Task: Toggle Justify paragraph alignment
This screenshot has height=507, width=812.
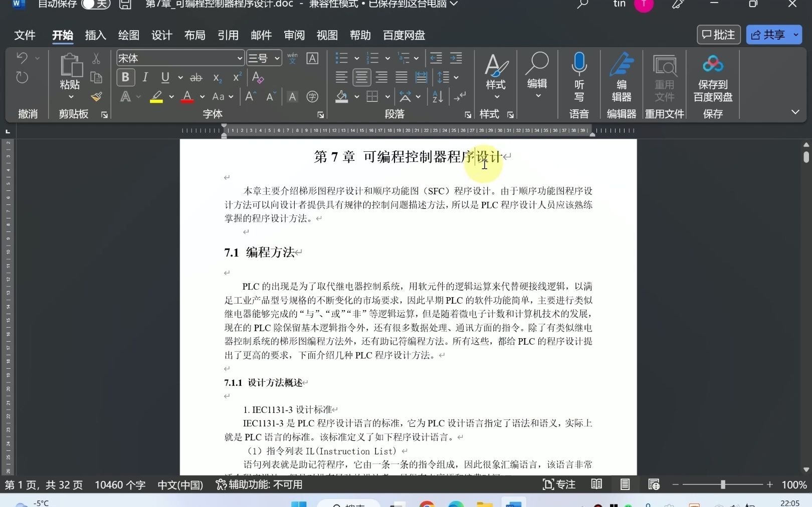Action: [x=401, y=77]
